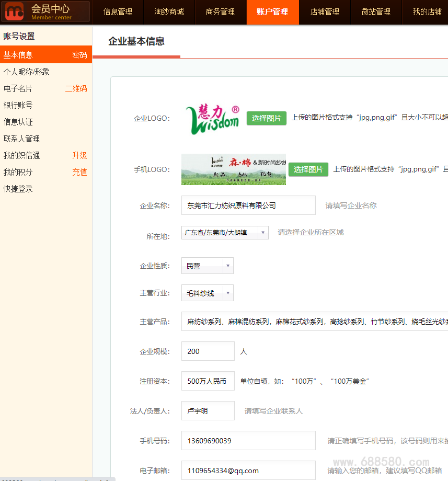Open 联系人管理 in the sidebar
The height and width of the screenshot is (481, 448).
tap(22, 139)
